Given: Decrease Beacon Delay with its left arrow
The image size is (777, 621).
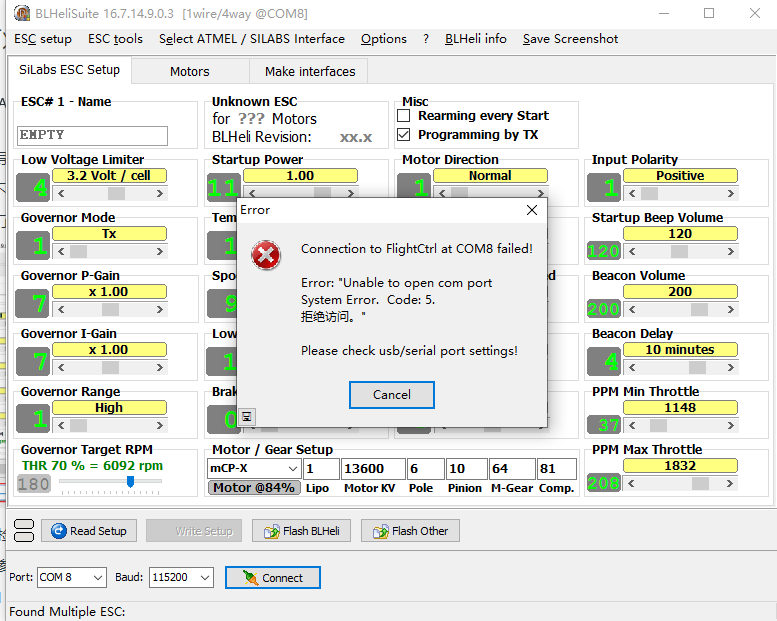Looking at the screenshot, I should [x=632, y=367].
